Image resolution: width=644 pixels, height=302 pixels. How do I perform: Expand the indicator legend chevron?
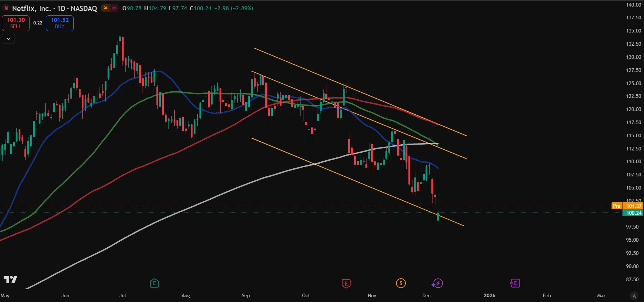8,39
